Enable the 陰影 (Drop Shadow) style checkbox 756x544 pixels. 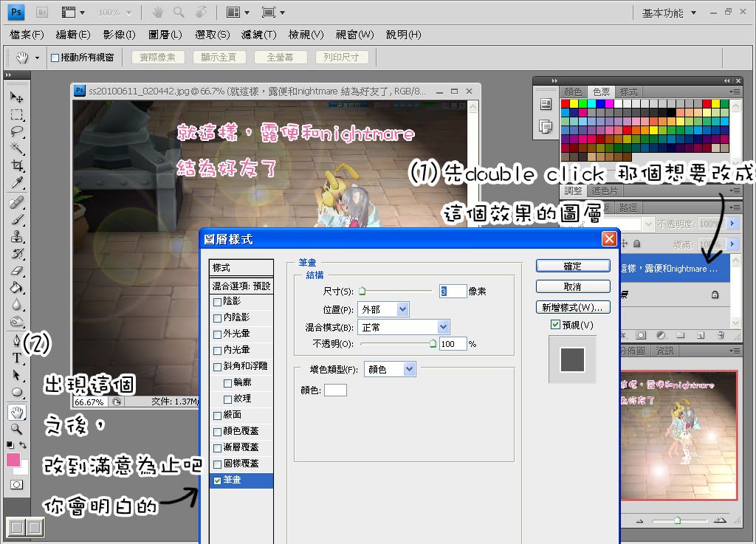216,301
